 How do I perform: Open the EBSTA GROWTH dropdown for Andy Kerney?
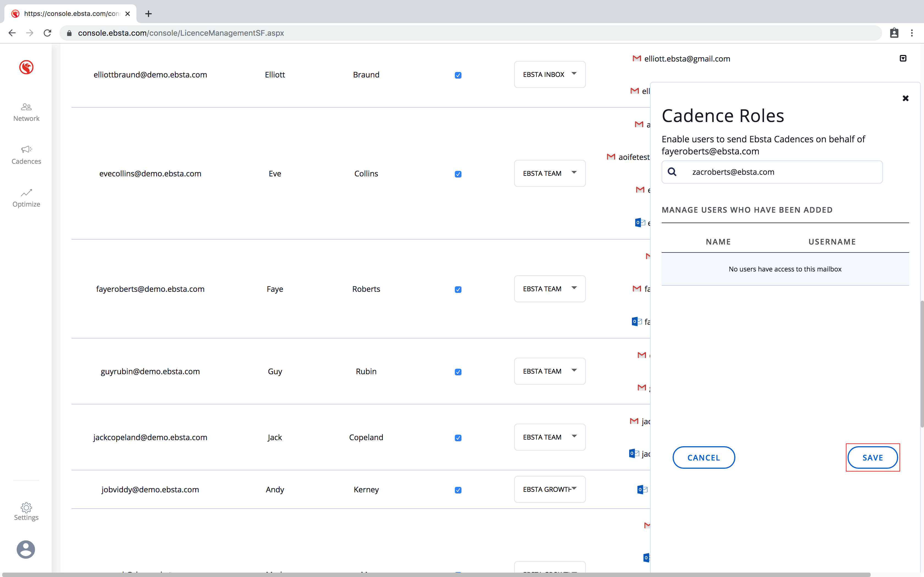pos(549,489)
